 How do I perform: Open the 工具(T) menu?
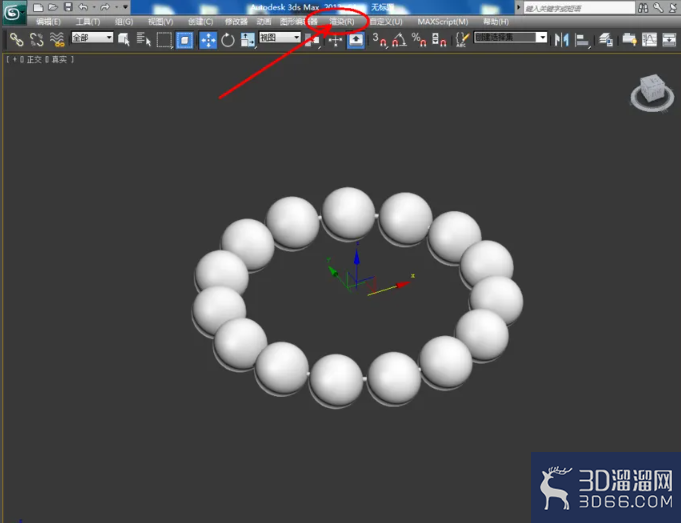pos(88,22)
